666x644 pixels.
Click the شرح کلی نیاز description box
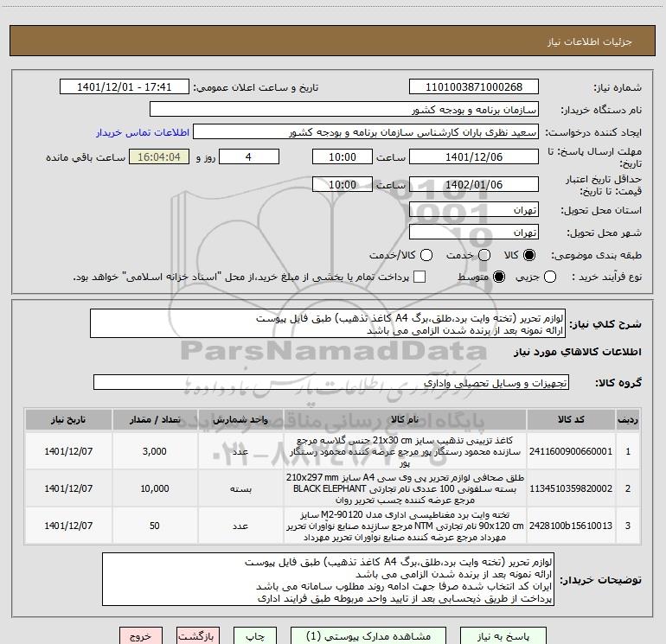[328, 323]
